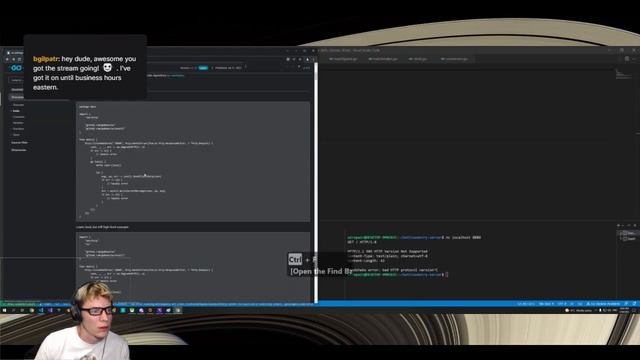Click the Go logo on pkg.go.dev page
The image size is (640, 360).
16,68
